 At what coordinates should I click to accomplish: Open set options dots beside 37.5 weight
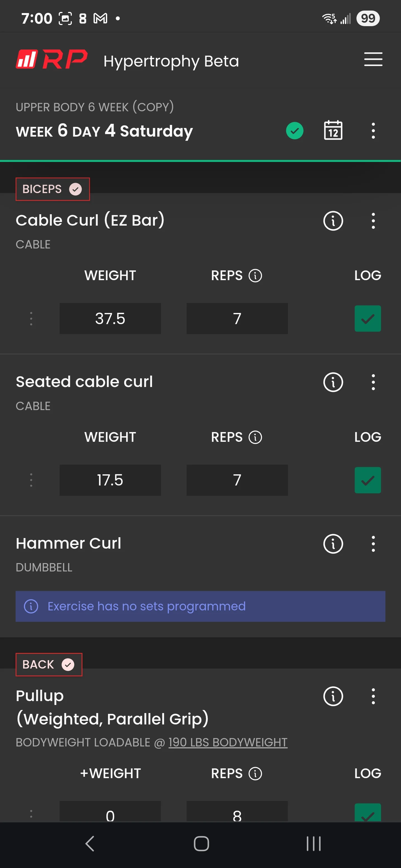click(x=31, y=319)
